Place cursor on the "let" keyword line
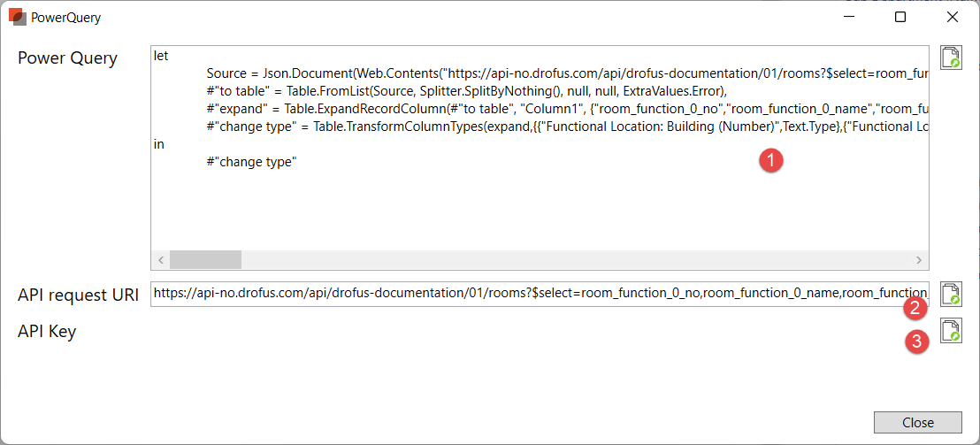This screenshot has width=980, height=445. [x=162, y=56]
